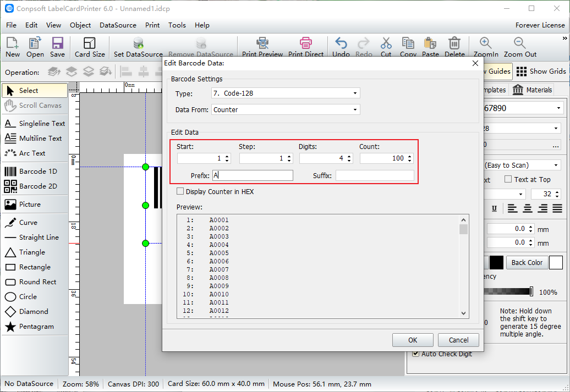This screenshot has width=570, height=392.
Task: Choose the Multiline Text tool
Action: click(35, 139)
